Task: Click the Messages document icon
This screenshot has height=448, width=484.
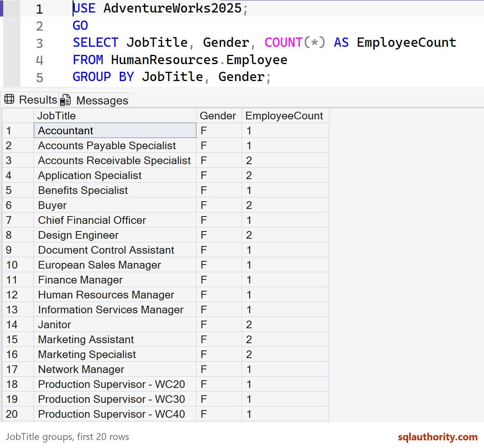Action: point(65,100)
